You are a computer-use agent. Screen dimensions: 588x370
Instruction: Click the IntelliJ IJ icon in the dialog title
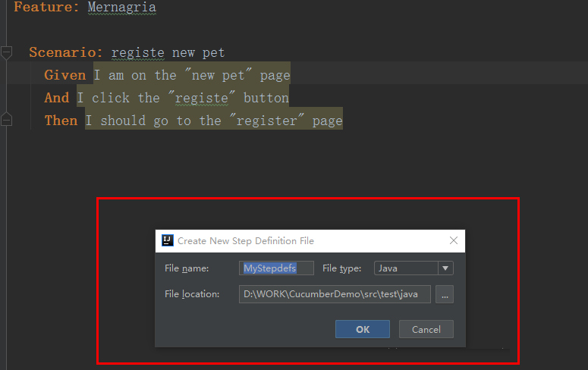point(167,240)
